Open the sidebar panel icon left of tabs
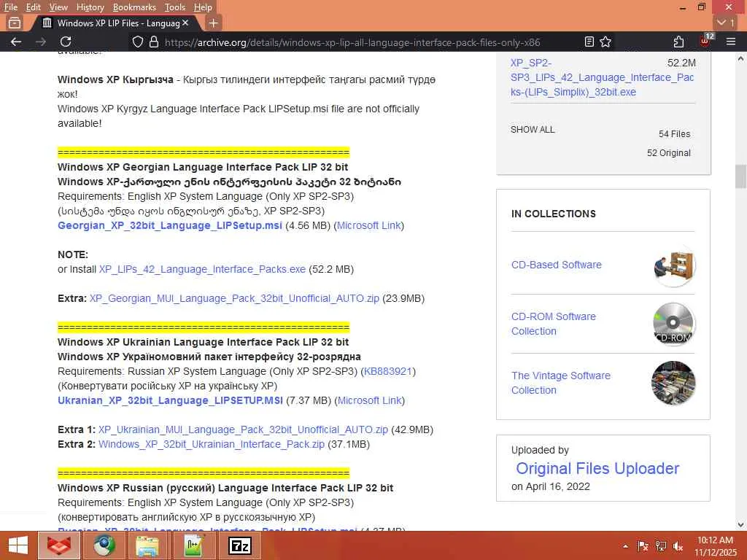This screenshot has height=560, width=747. pyautogui.click(x=15, y=23)
